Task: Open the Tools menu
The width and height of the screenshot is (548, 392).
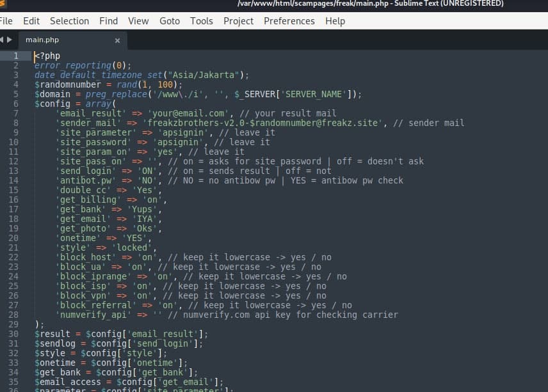Action: (x=202, y=21)
